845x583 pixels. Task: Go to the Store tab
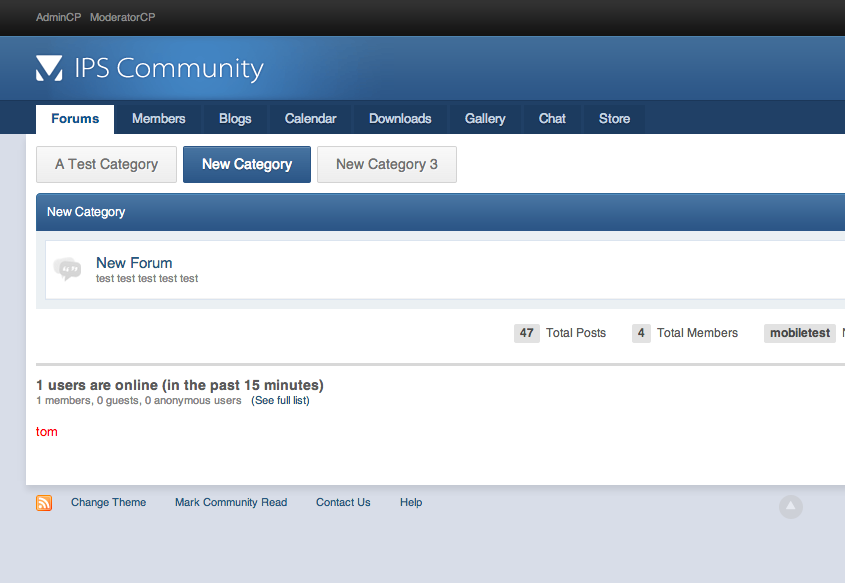(614, 119)
